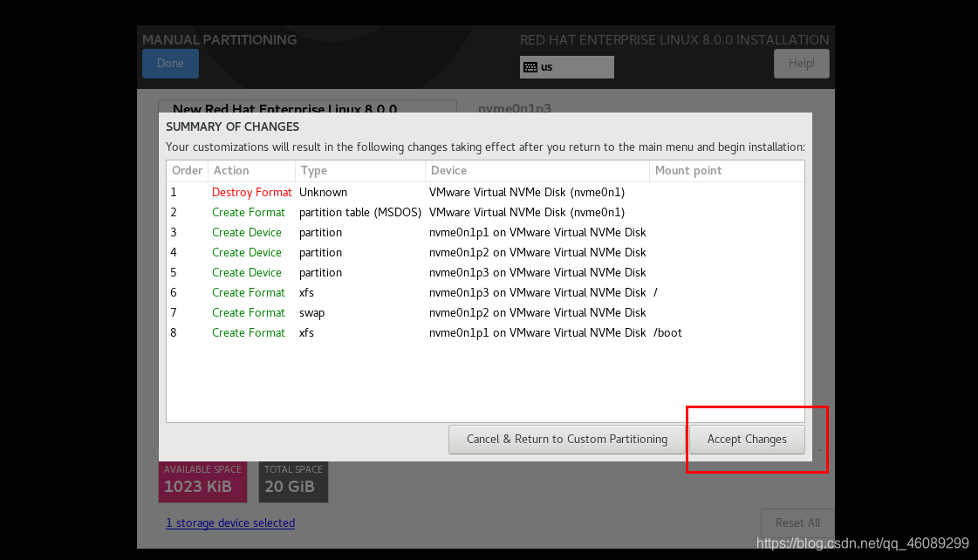Sort by the Mount point column header
Screen dimensions: 978x560
click(x=727, y=170)
